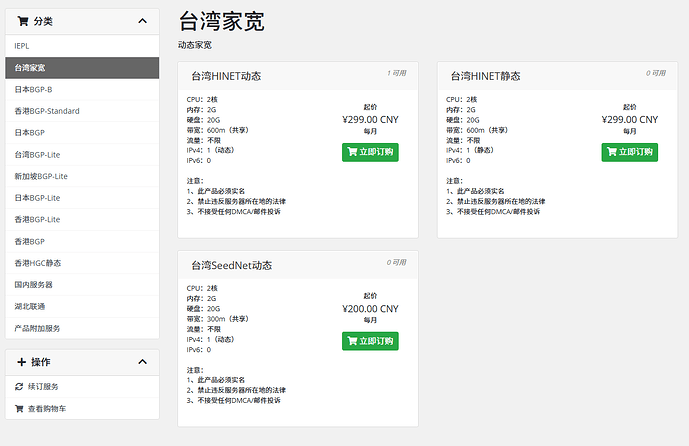
Task: Order the 台湾HINET动态 plan with 立即订购
Action: click(x=370, y=152)
